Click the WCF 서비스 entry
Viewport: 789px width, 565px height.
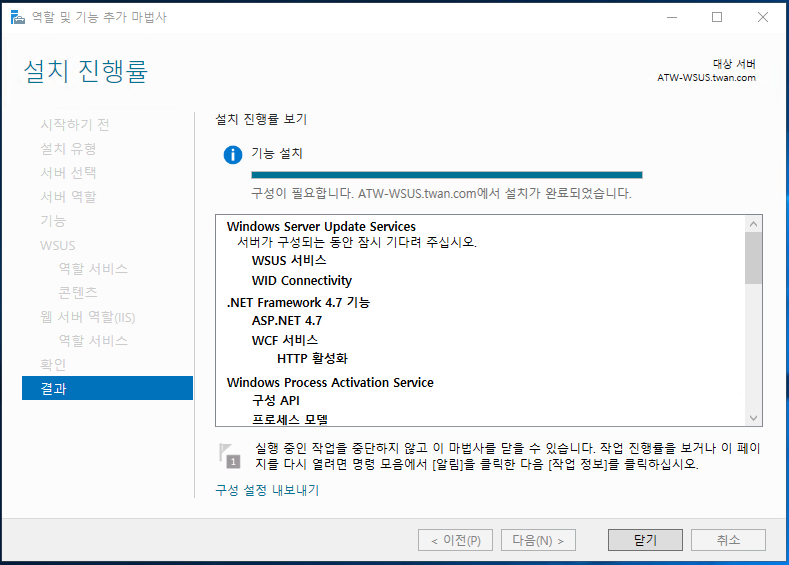pyautogui.click(x=285, y=340)
